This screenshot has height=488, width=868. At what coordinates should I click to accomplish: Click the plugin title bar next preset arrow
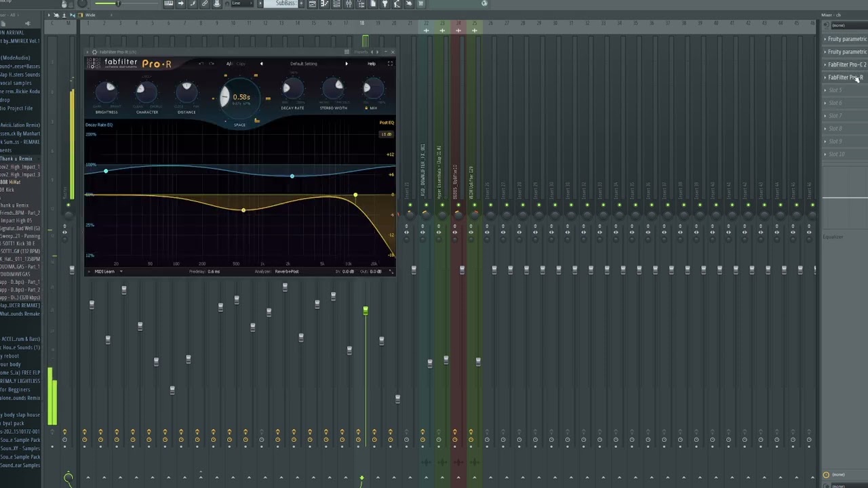point(378,52)
